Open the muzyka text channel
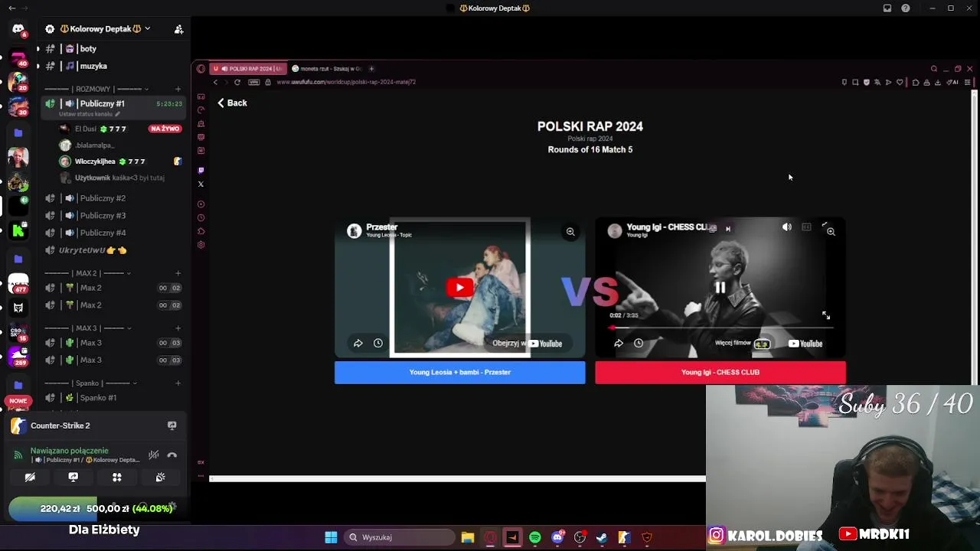 point(93,66)
